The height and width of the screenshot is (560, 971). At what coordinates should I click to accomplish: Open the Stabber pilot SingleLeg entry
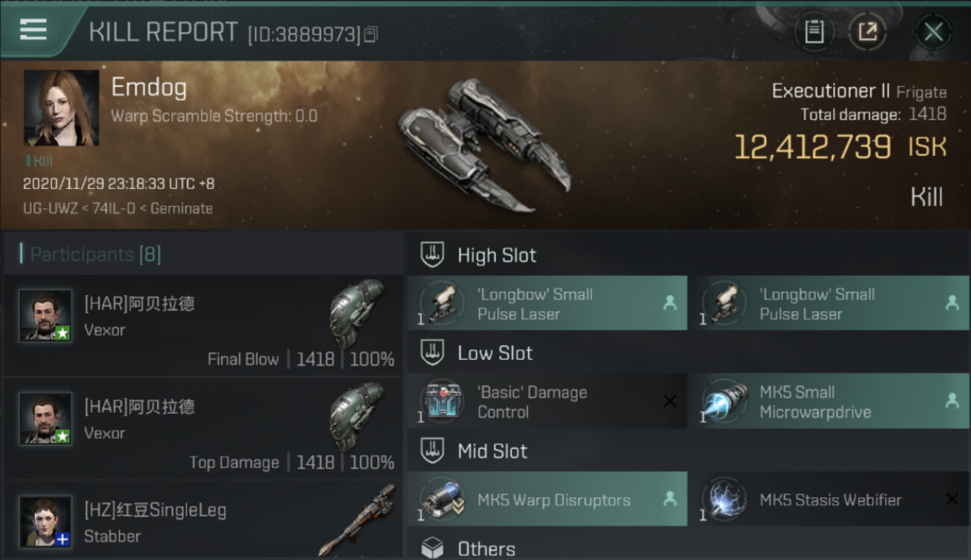(203, 522)
